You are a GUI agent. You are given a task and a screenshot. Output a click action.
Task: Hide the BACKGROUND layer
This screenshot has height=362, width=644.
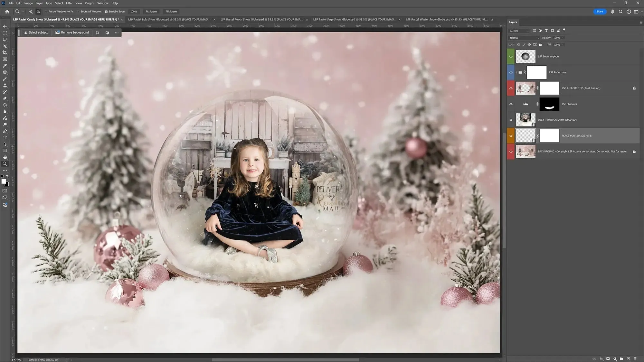511,152
